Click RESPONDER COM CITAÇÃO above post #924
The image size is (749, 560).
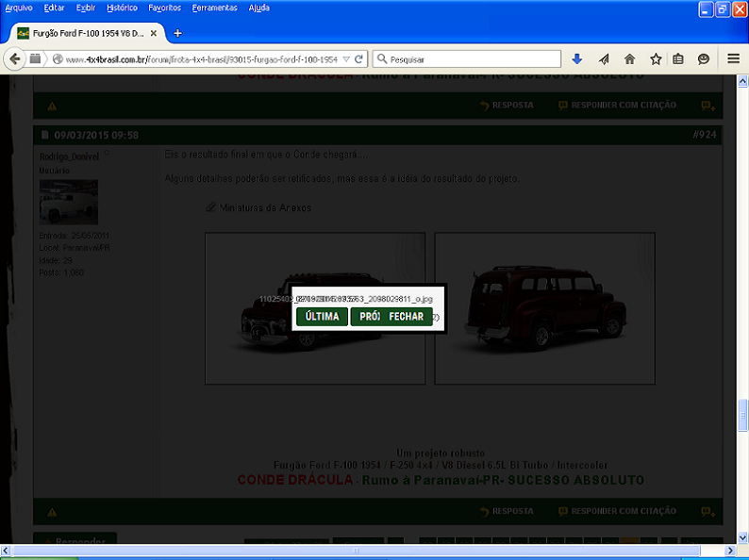pos(617,105)
